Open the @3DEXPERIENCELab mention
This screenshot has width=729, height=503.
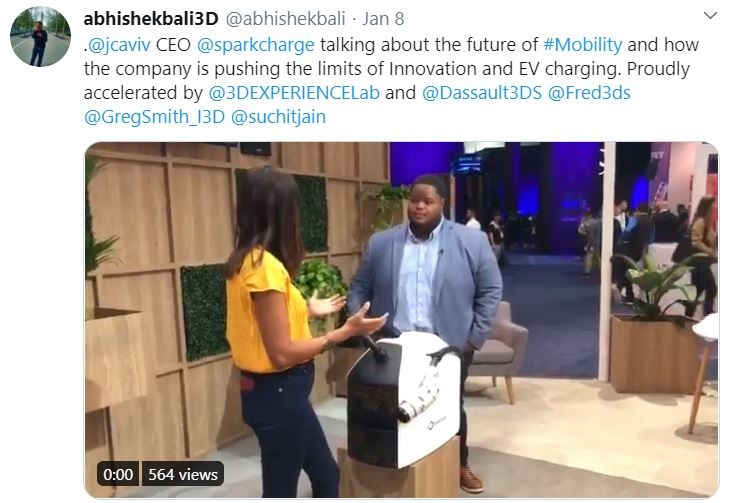(x=294, y=93)
